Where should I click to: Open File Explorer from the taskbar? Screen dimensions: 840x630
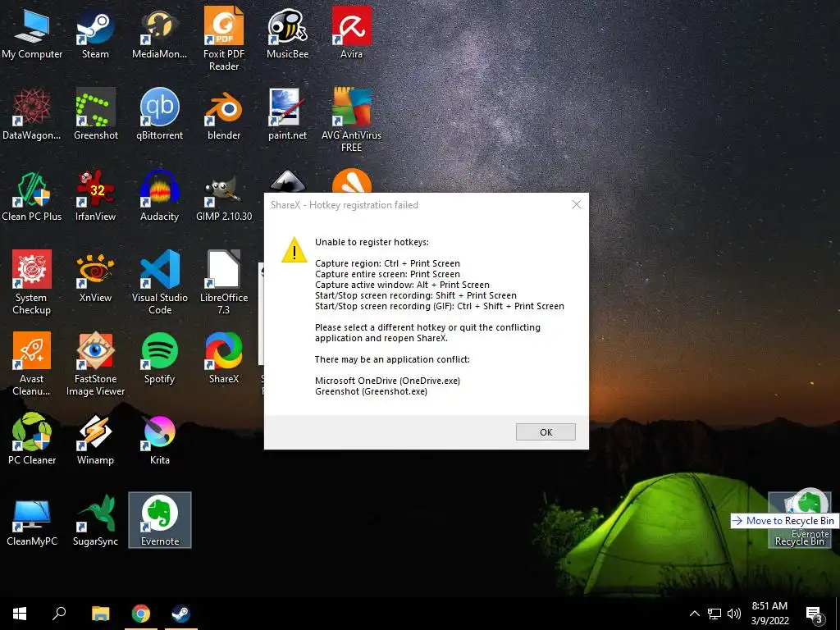pyautogui.click(x=100, y=614)
